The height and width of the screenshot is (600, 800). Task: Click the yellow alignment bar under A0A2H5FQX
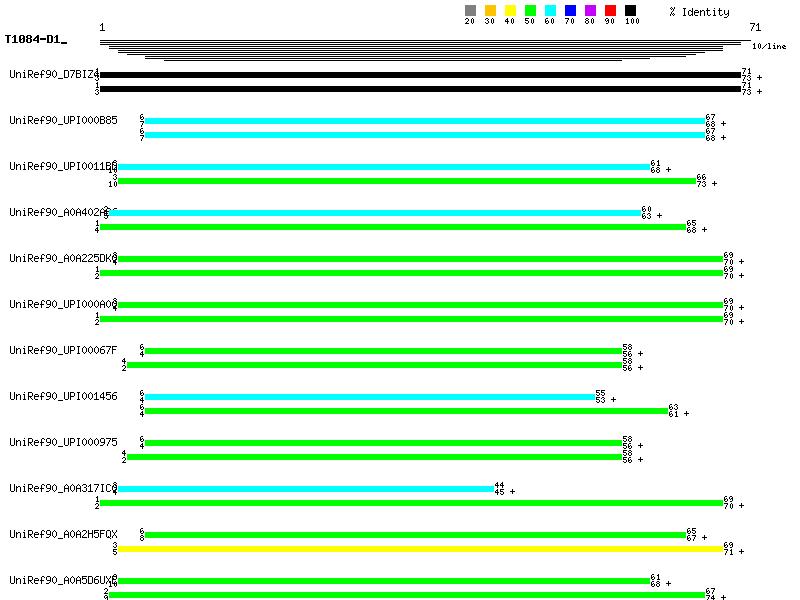pyautogui.click(x=420, y=549)
